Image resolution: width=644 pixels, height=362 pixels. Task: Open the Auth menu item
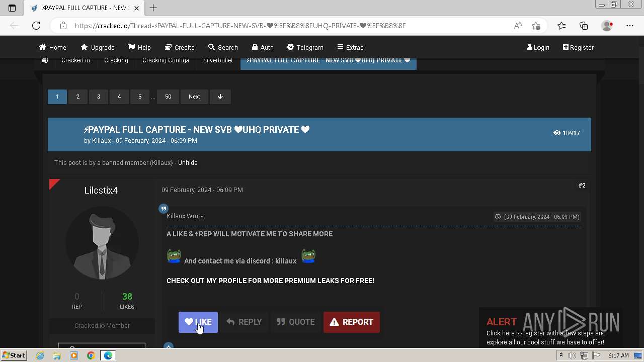point(263,47)
